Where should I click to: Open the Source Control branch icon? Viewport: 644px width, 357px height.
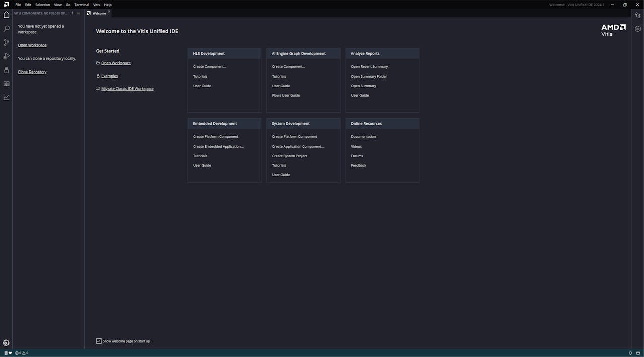[6, 43]
